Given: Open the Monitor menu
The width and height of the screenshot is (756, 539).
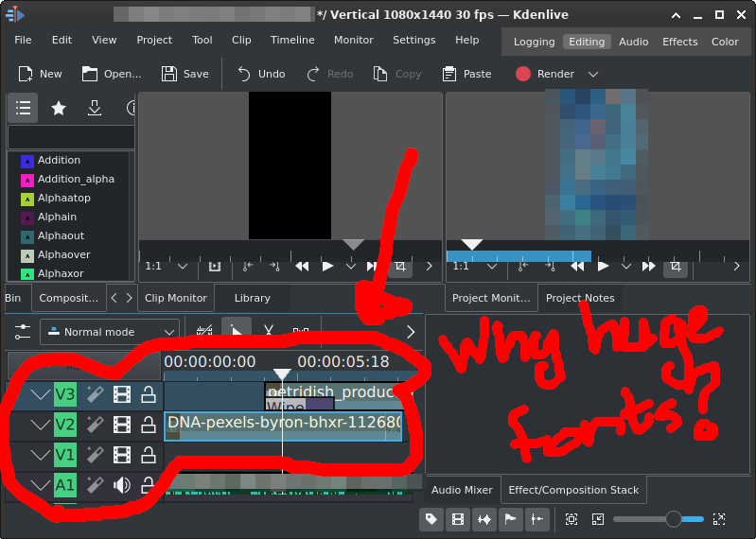Looking at the screenshot, I should tap(354, 40).
